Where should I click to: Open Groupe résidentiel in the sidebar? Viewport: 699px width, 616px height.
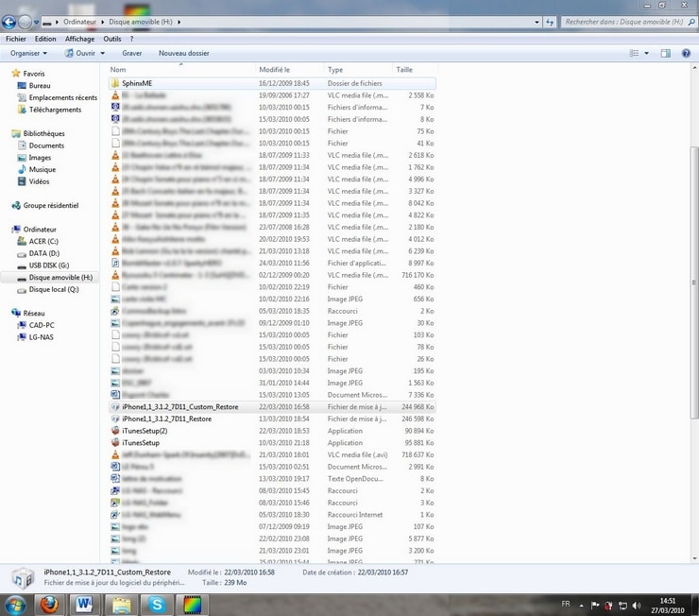[x=51, y=205]
